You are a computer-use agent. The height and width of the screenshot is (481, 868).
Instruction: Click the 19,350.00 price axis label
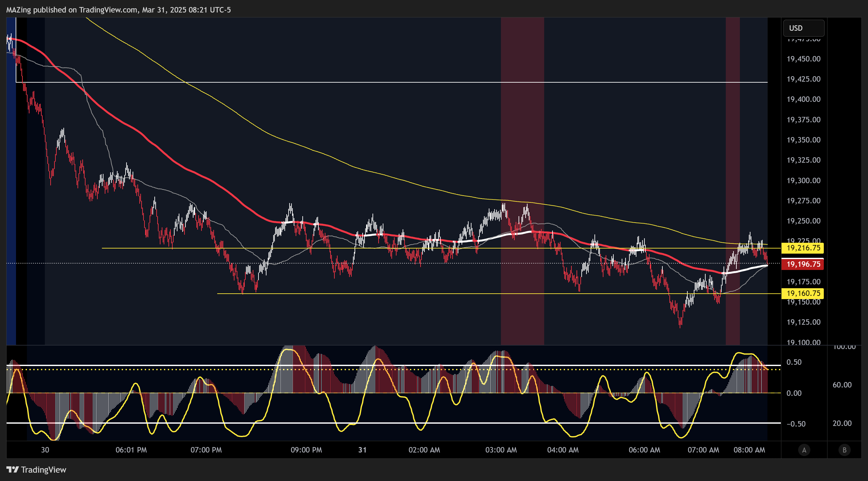click(x=803, y=140)
